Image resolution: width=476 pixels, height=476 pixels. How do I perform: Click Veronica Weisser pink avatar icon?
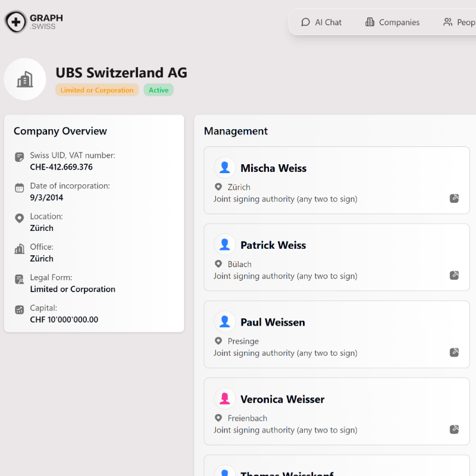point(225,399)
